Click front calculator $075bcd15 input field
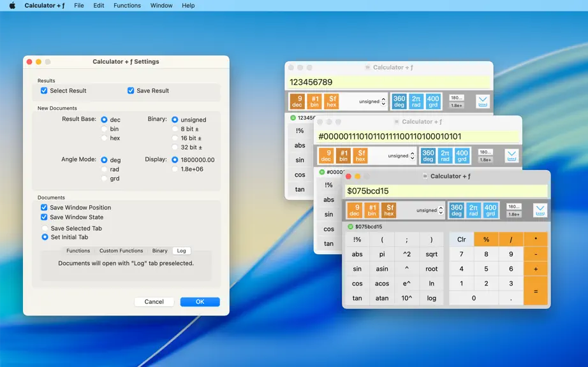This screenshot has width=588, height=367. point(446,191)
